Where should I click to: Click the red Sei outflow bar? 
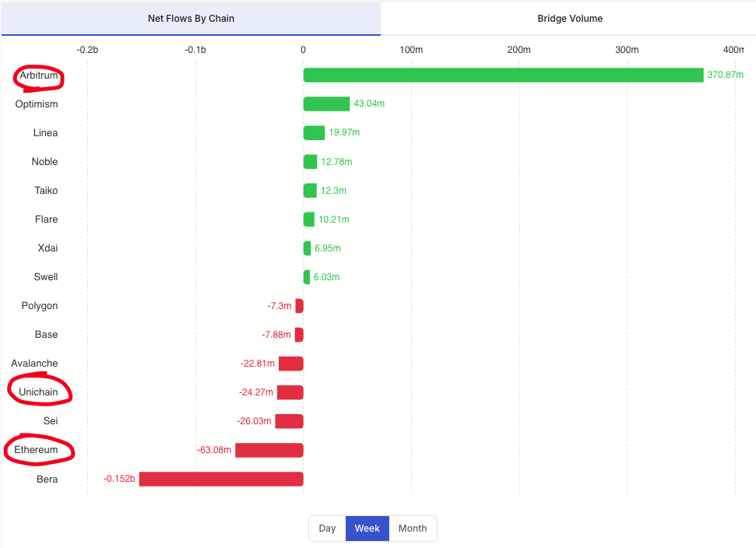click(290, 421)
